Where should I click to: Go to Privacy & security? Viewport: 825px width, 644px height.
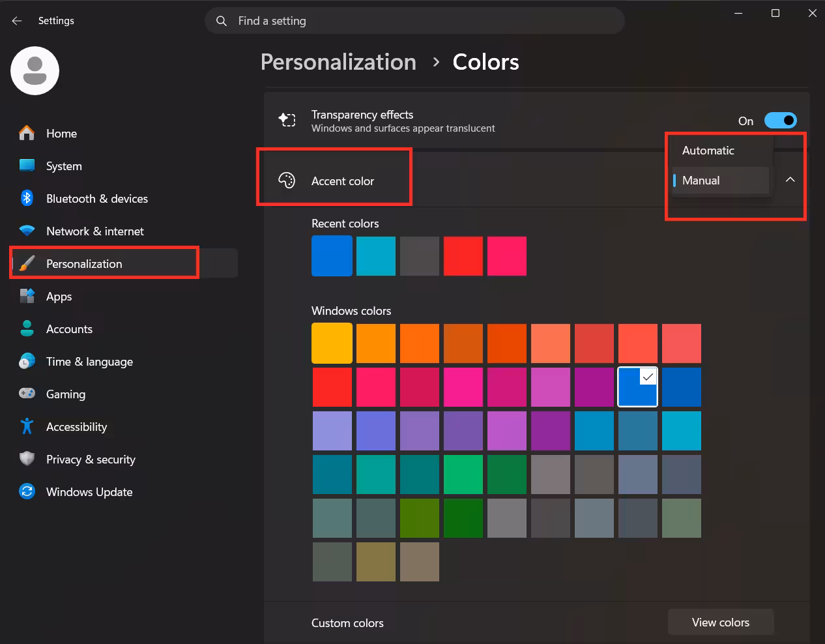pyautogui.click(x=124, y=459)
